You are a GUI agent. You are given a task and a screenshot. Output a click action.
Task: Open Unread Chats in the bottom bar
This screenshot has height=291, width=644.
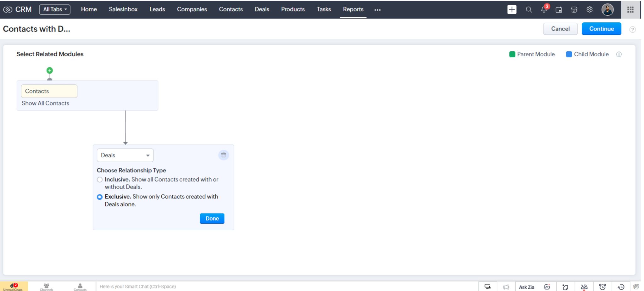[14, 287]
